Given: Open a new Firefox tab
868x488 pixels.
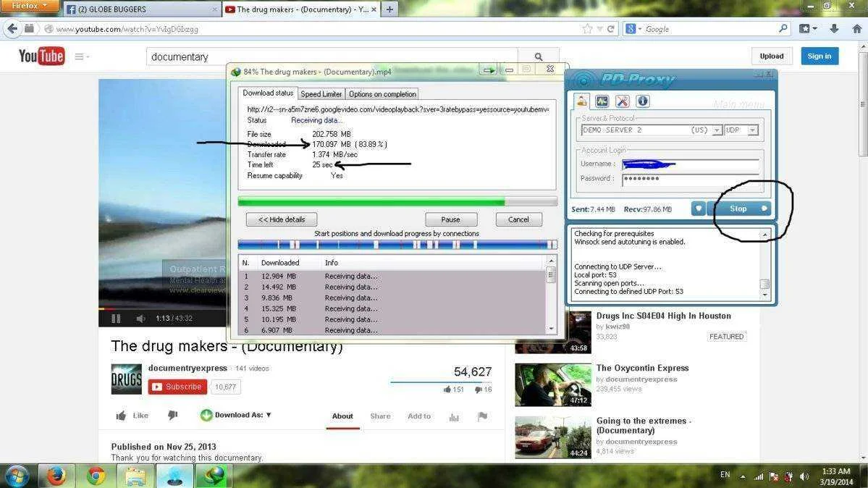Looking at the screenshot, I should coord(389,9).
